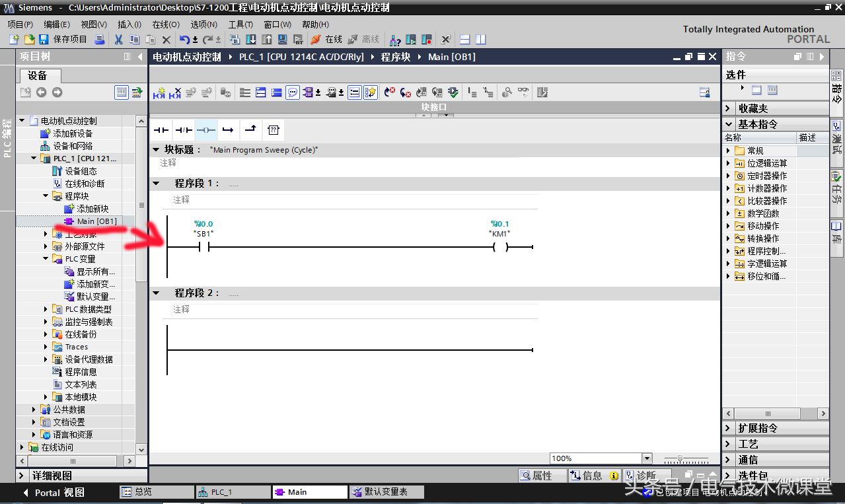Select the output coil in favorites
The height and width of the screenshot is (504, 845).
point(206,129)
